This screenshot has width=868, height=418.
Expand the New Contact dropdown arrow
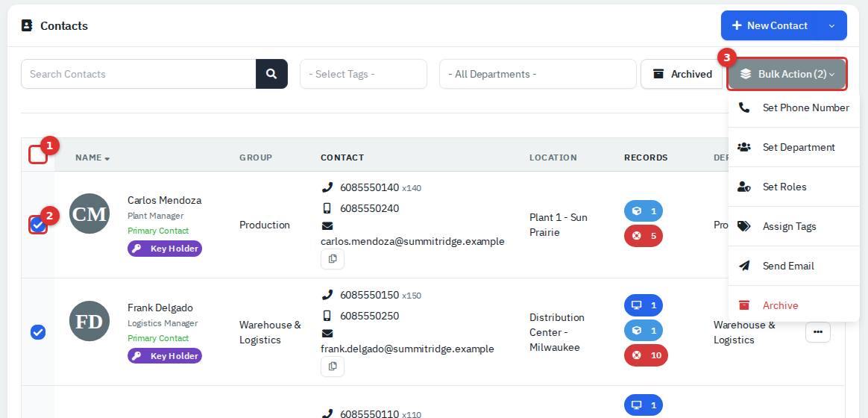pos(831,25)
